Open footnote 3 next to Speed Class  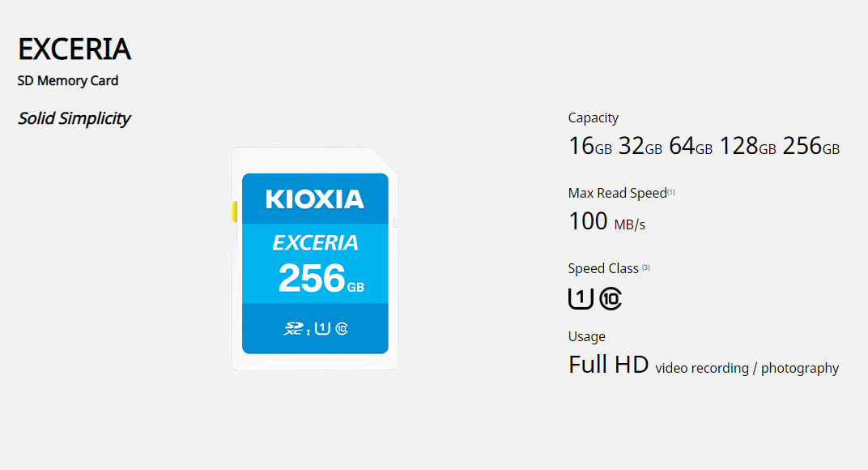646,267
